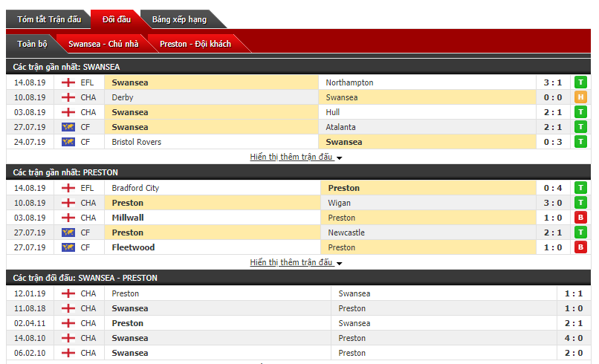Click the world flag on Swansea vs Atalanta row
Viewport: 599px width, 364px height.
click(68, 127)
